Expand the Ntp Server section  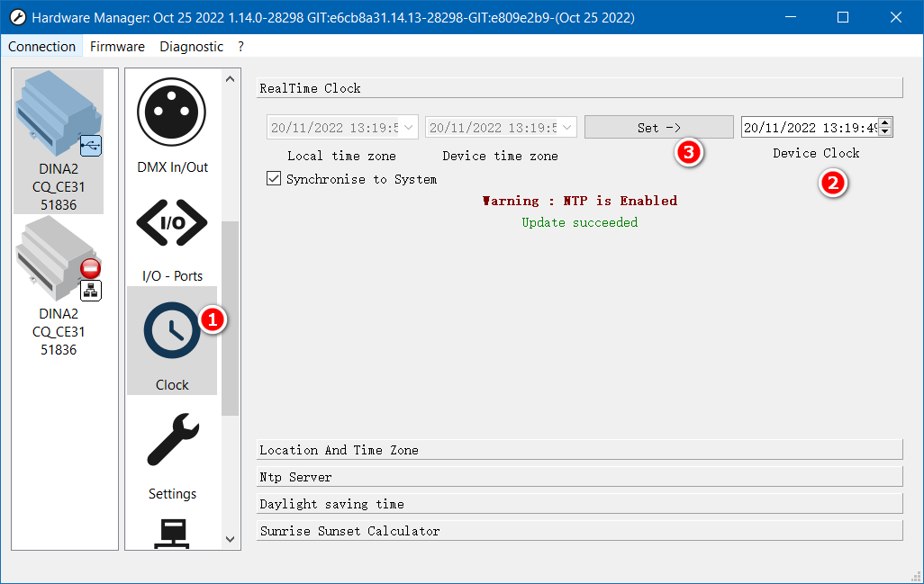[579, 477]
